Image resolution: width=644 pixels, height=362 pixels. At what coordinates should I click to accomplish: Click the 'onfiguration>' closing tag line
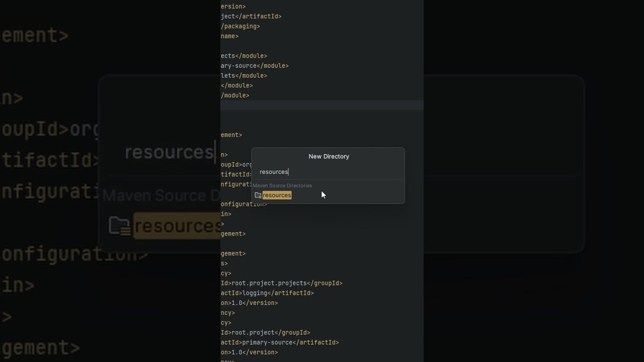244,204
